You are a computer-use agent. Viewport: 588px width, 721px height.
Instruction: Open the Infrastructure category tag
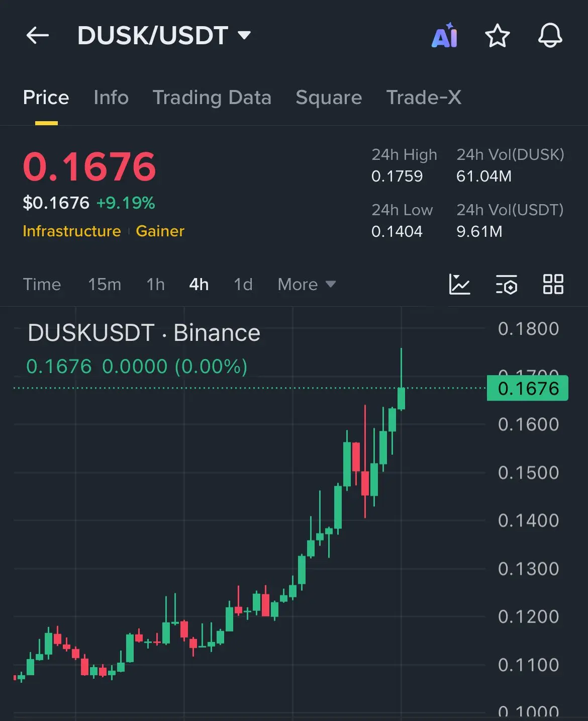tap(72, 231)
